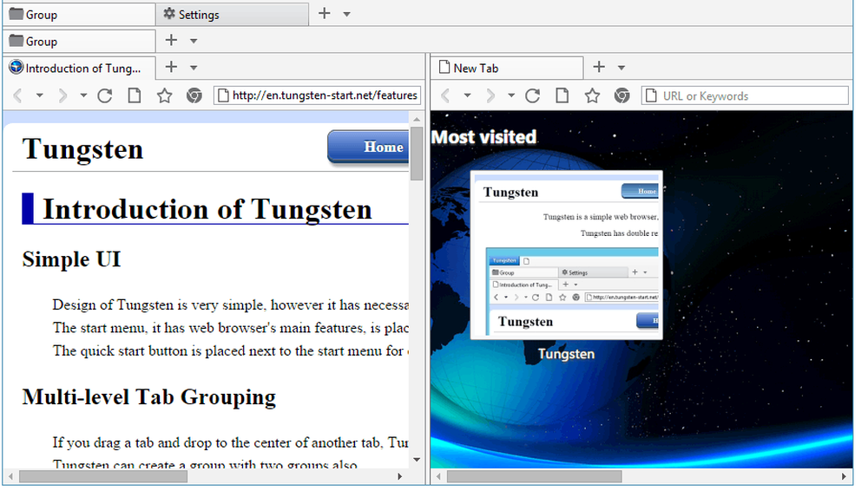Open back history dropdown in left pane

[39, 96]
